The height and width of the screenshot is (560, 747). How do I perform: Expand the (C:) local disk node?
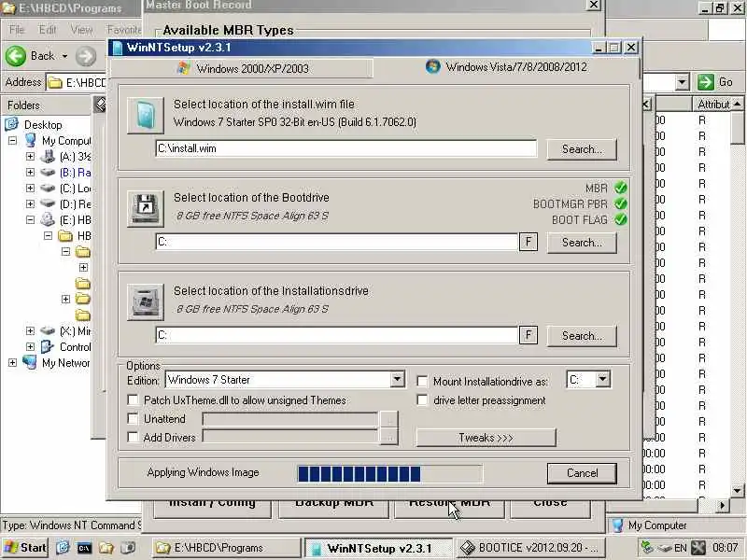click(30, 189)
